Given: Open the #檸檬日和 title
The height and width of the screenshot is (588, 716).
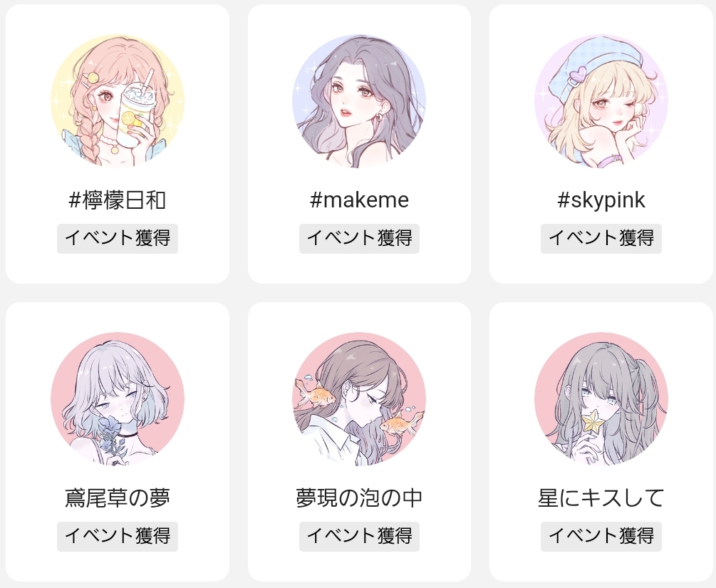Looking at the screenshot, I should [118, 200].
